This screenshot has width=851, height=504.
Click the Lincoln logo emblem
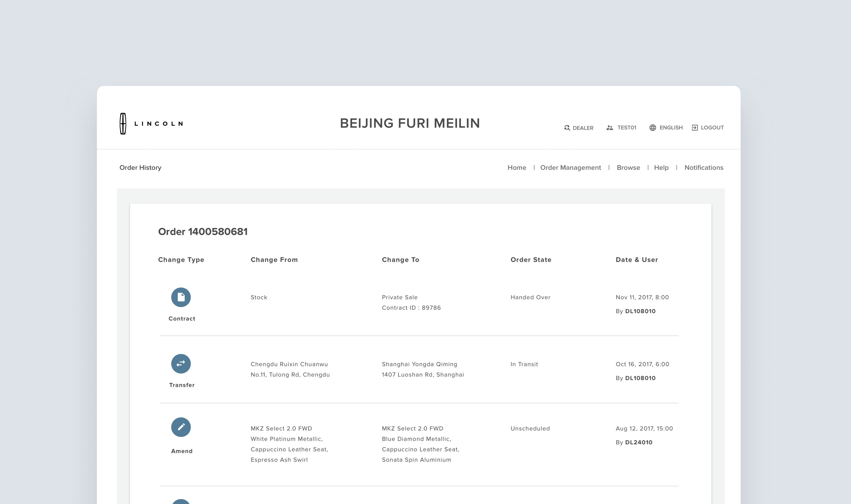click(x=123, y=124)
